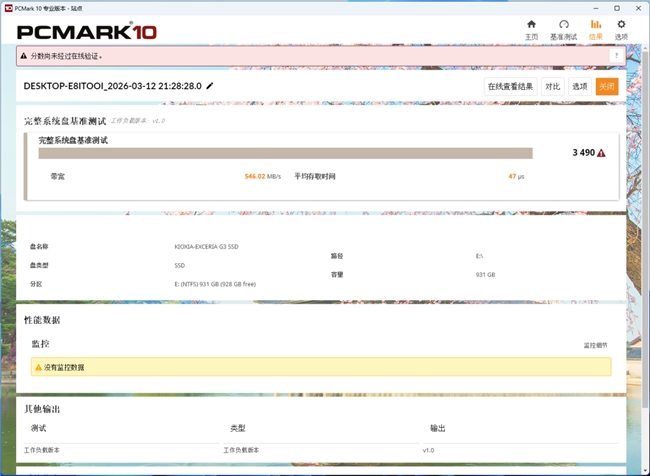Open the 监控细节 link
This screenshot has width=650, height=476.
click(x=595, y=345)
